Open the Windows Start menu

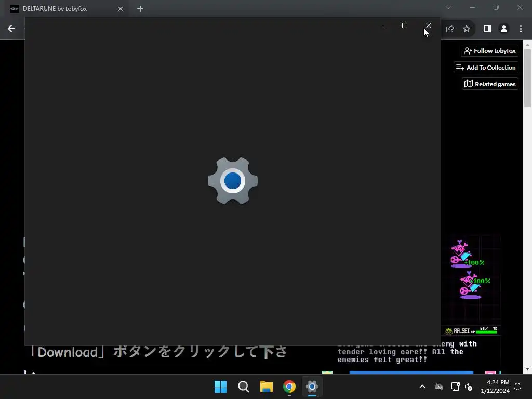[220, 387]
